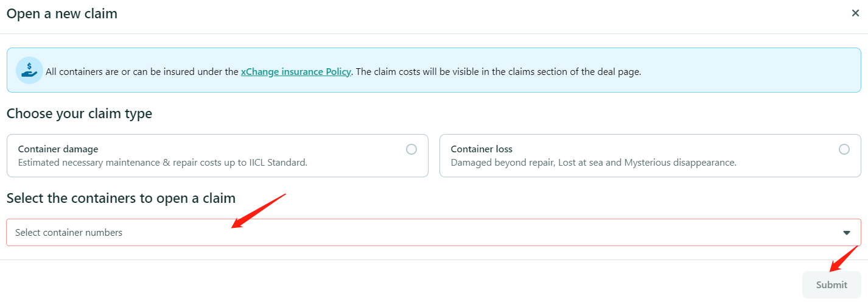
Task: Click the IICL Standard repair costs description
Action: (163, 163)
